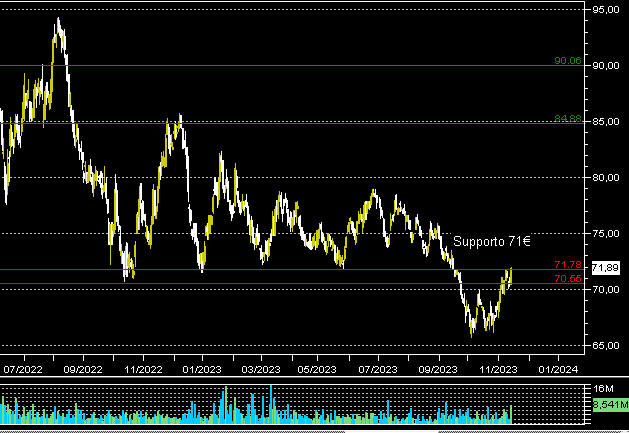Image resolution: width=629 pixels, height=433 pixels.
Task: Select the 07/2023 date axis label
Action: pyautogui.click(x=378, y=369)
